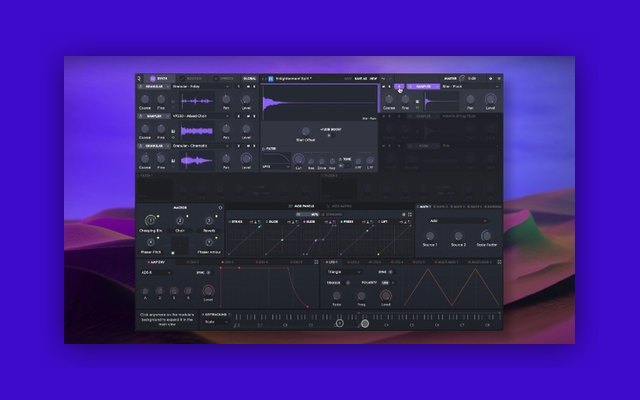
Task: Click the Start Offset knob
Action: (305, 131)
